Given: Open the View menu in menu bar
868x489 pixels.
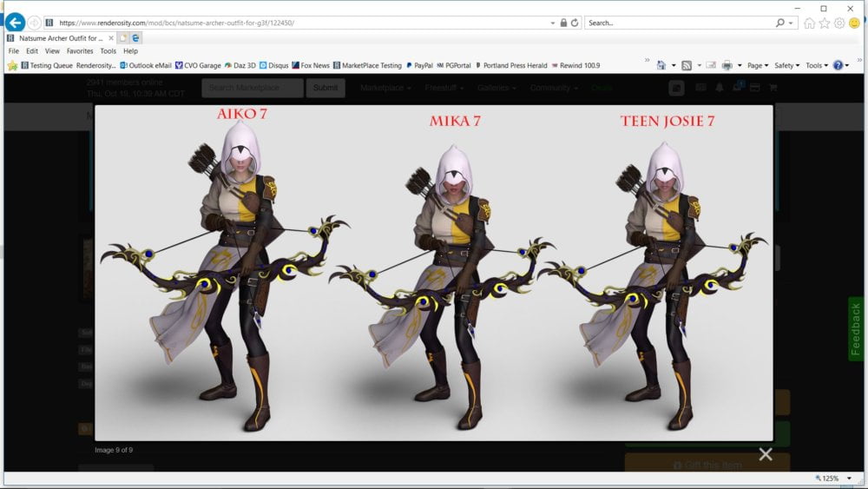Looking at the screenshot, I should (52, 51).
